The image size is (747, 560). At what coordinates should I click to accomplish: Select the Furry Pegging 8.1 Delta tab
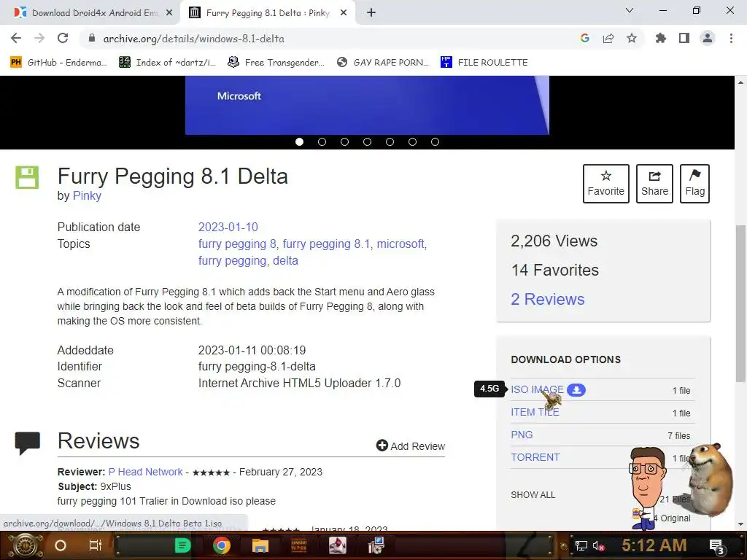268,13
